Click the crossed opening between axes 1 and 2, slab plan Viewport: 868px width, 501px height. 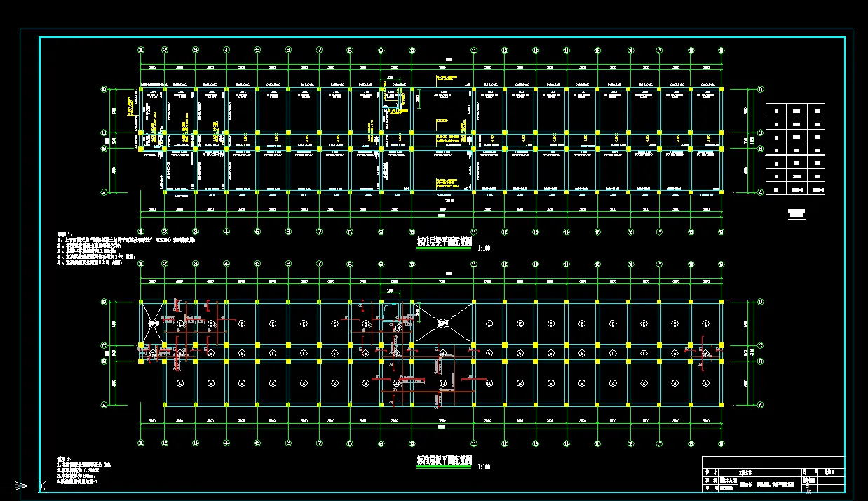(152, 323)
